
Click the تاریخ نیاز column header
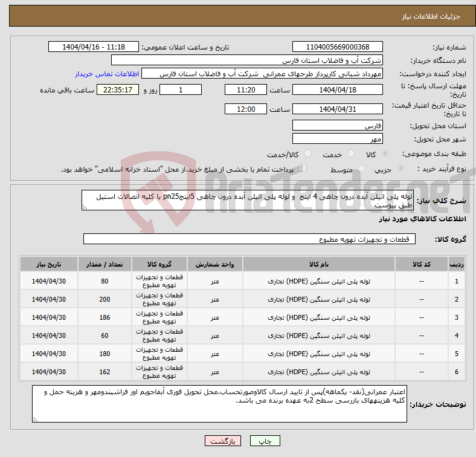click(49, 264)
